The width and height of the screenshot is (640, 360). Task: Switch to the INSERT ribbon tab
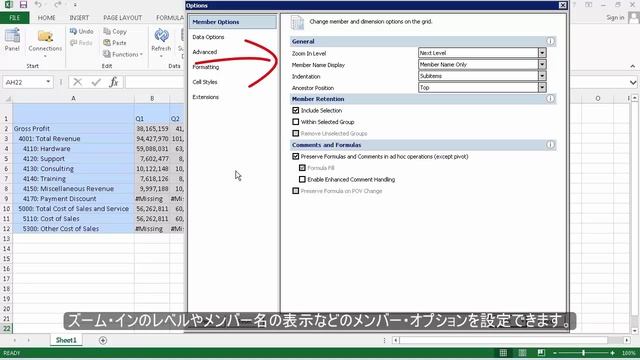79,18
